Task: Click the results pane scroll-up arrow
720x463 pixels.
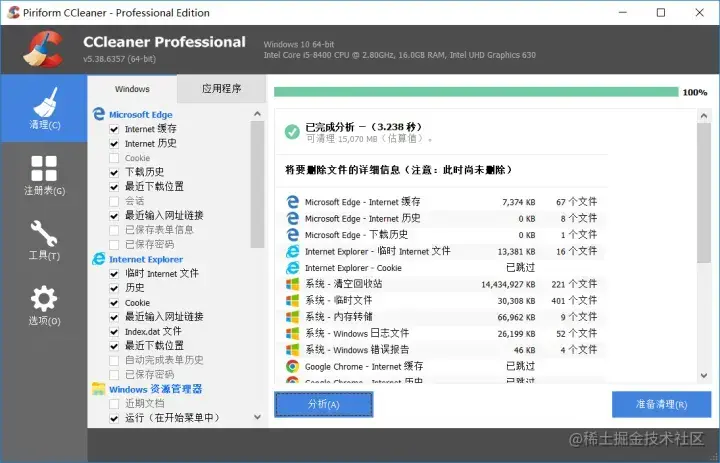Action: [x=704, y=116]
